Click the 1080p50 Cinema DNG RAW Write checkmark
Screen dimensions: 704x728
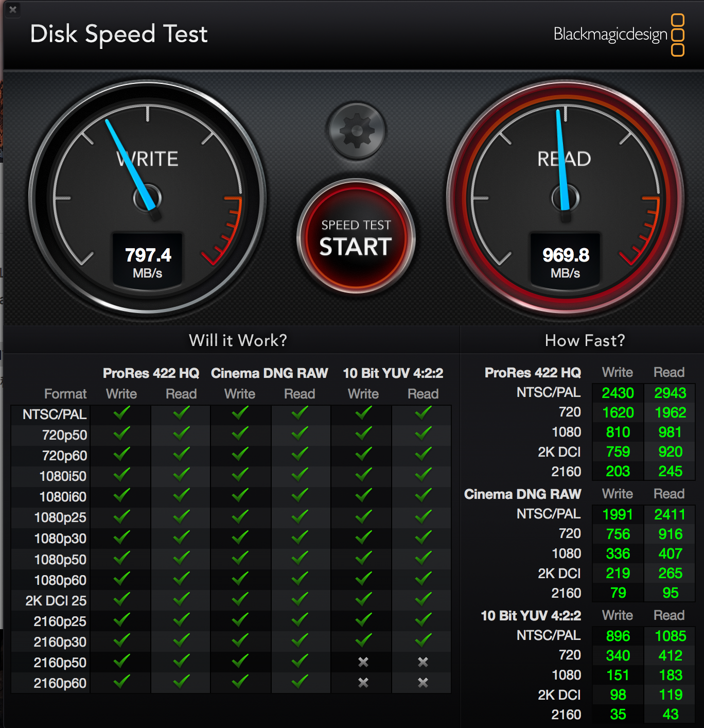[x=240, y=558]
